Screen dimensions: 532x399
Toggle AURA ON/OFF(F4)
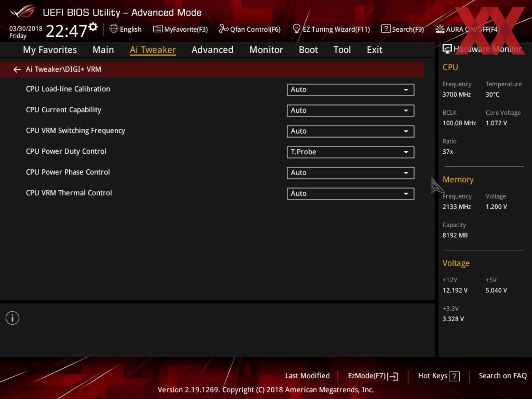pos(472,29)
